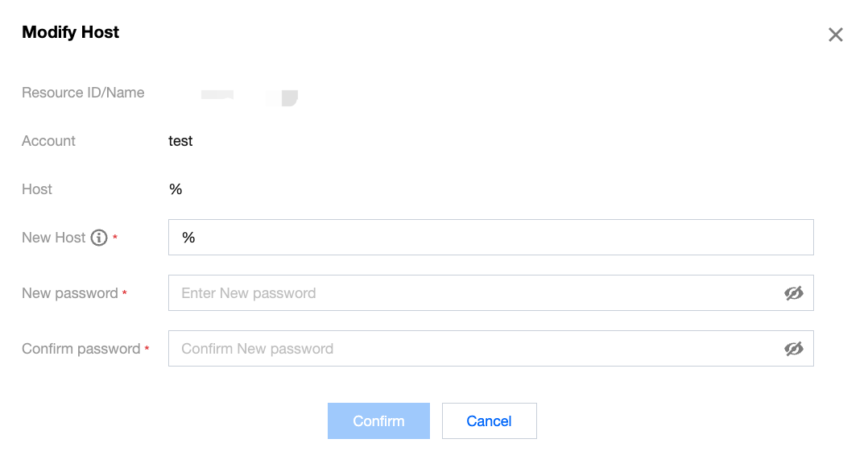868x464 pixels.
Task: Click into Enter New password field
Action: (x=475, y=293)
